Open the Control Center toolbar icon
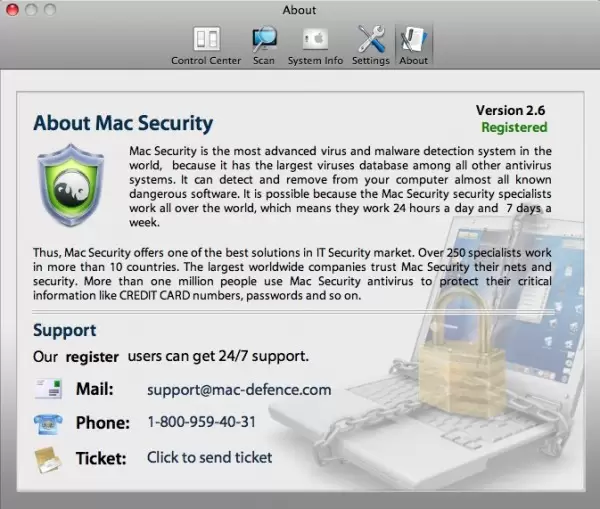600x509 pixels. [x=206, y=42]
